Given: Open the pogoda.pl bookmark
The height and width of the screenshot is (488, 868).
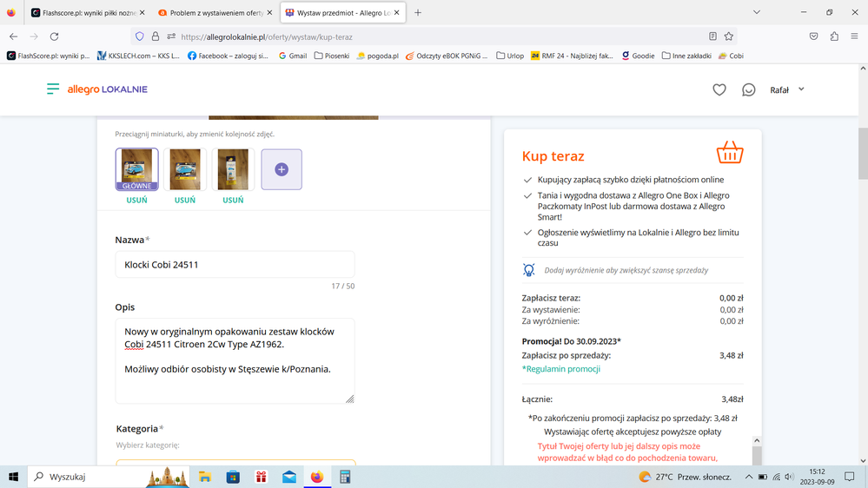Looking at the screenshot, I should (x=378, y=56).
